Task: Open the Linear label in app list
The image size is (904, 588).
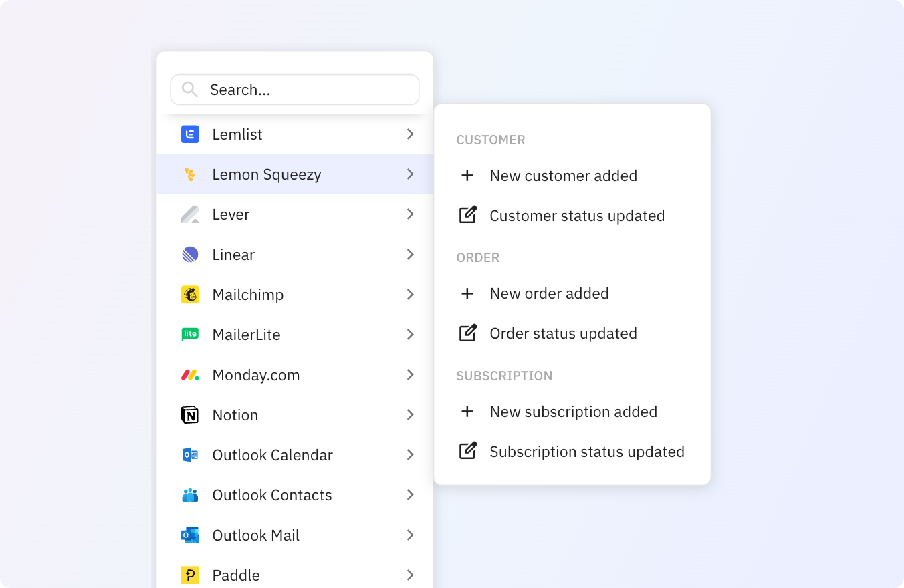Action: tap(233, 255)
